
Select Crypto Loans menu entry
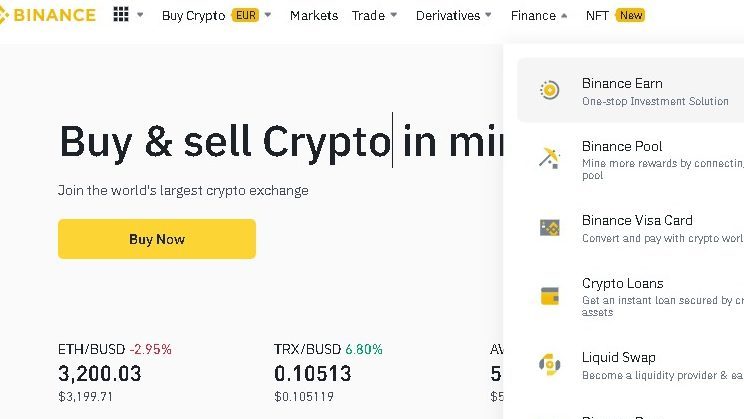click(x=622, y=284)
